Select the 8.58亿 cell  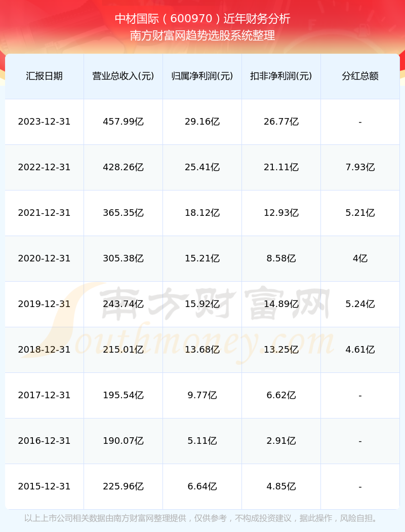point(281,258)
